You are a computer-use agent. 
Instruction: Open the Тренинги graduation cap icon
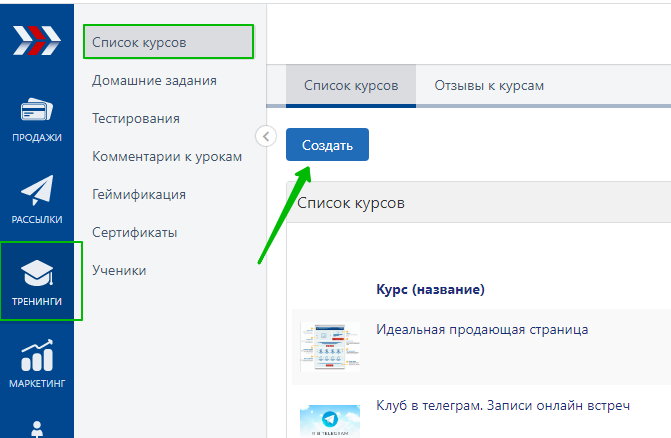point(37,273)
